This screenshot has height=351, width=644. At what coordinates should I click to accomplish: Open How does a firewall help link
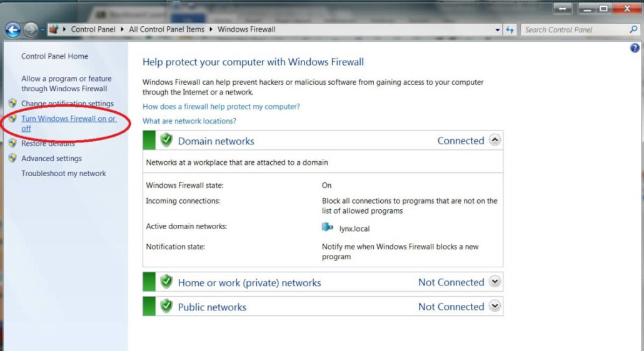[221, 107]
